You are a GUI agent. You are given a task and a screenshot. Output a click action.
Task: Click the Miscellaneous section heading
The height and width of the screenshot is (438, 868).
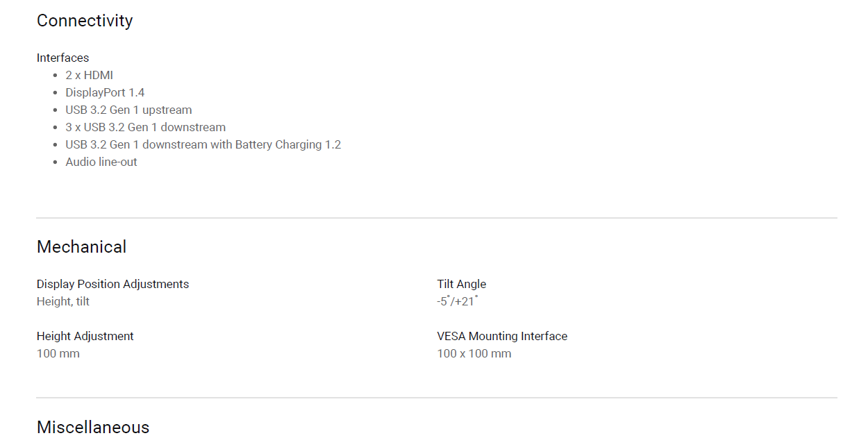tap(93, 427)
